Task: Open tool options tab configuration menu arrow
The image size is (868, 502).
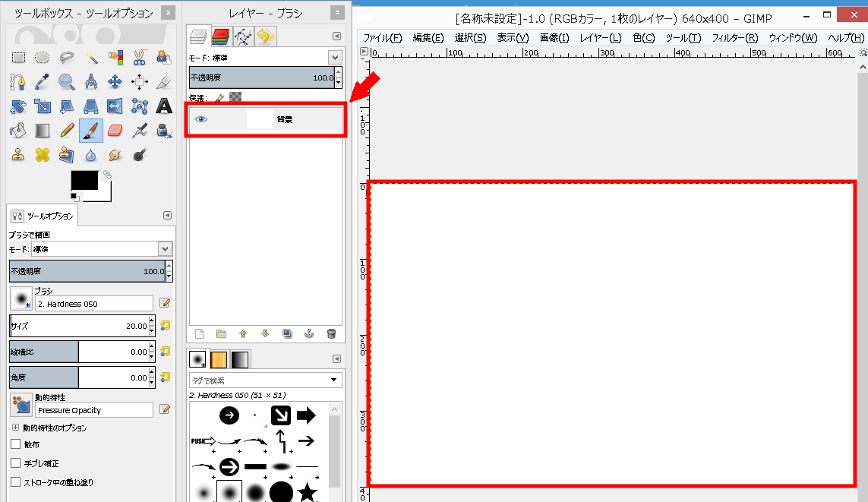Action: (x=167, y=215)
